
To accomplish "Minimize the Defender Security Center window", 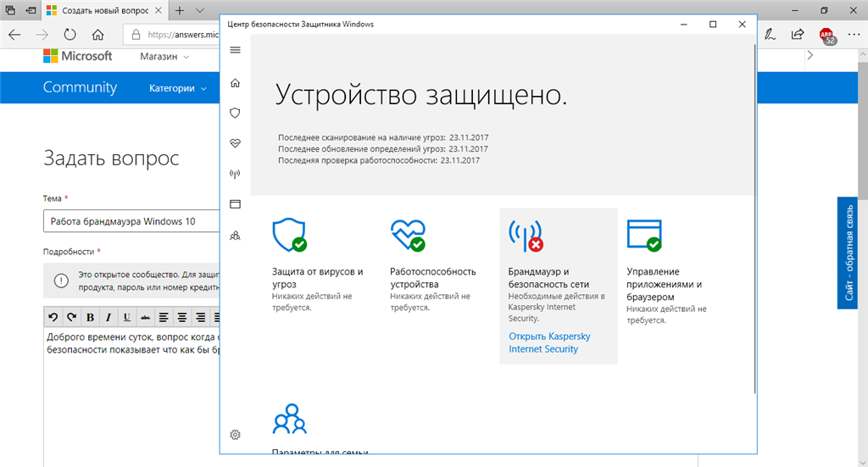I will pos(684,25).
